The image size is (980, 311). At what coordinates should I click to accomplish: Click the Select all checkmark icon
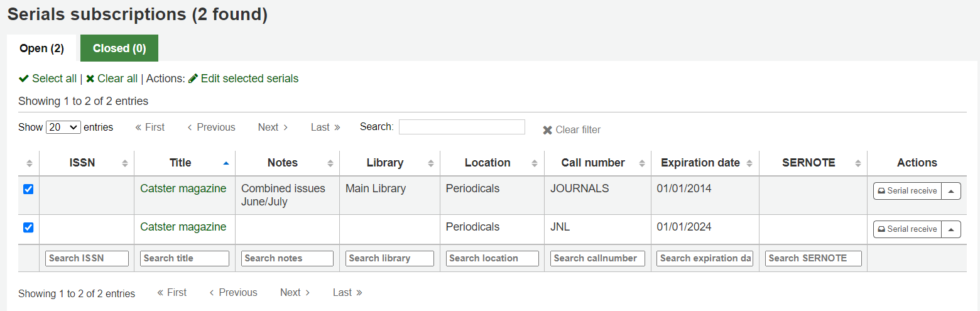click(x=24, y=79)
